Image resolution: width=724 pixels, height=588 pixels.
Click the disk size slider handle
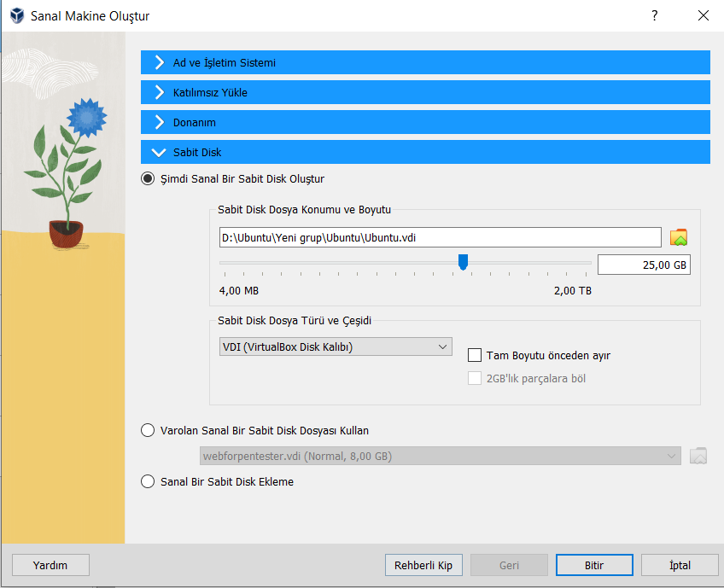click(x=463, y=262)
